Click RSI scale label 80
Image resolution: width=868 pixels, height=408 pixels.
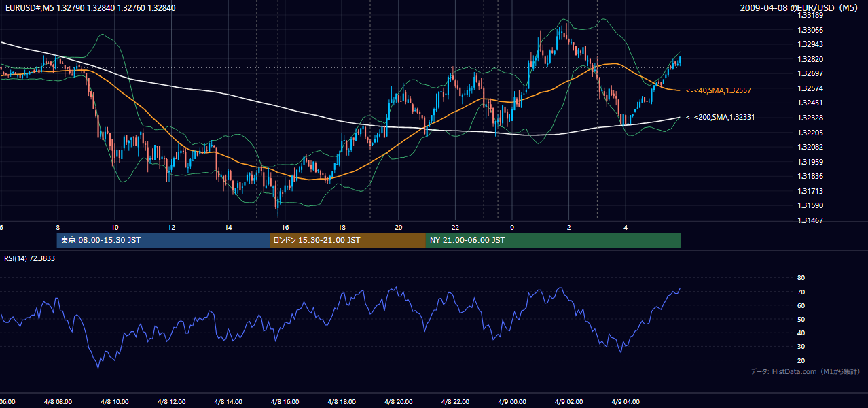pyautogui.click(x=801, y=278)
